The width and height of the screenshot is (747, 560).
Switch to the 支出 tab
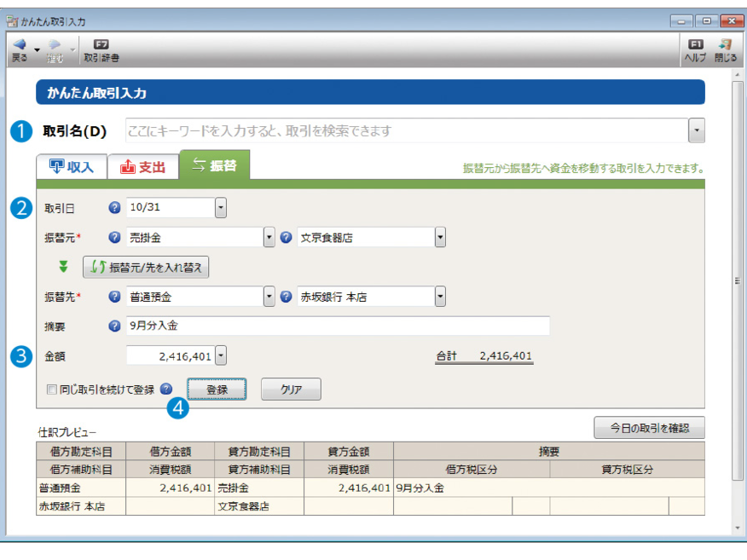tap(143, 166)
